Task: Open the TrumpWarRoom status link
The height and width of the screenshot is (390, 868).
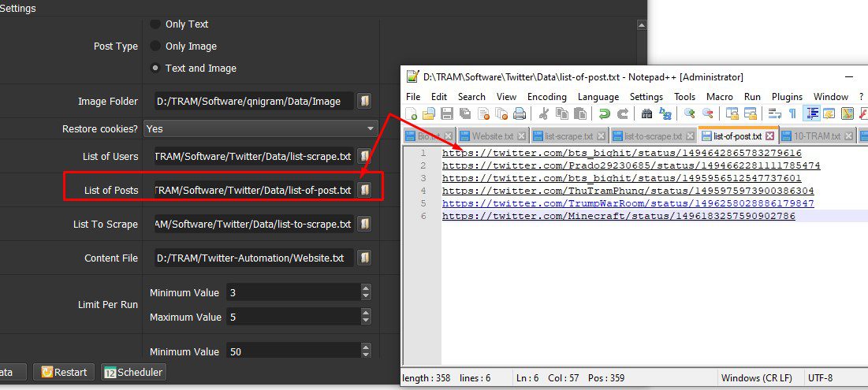Action: [x=628, y=203]
